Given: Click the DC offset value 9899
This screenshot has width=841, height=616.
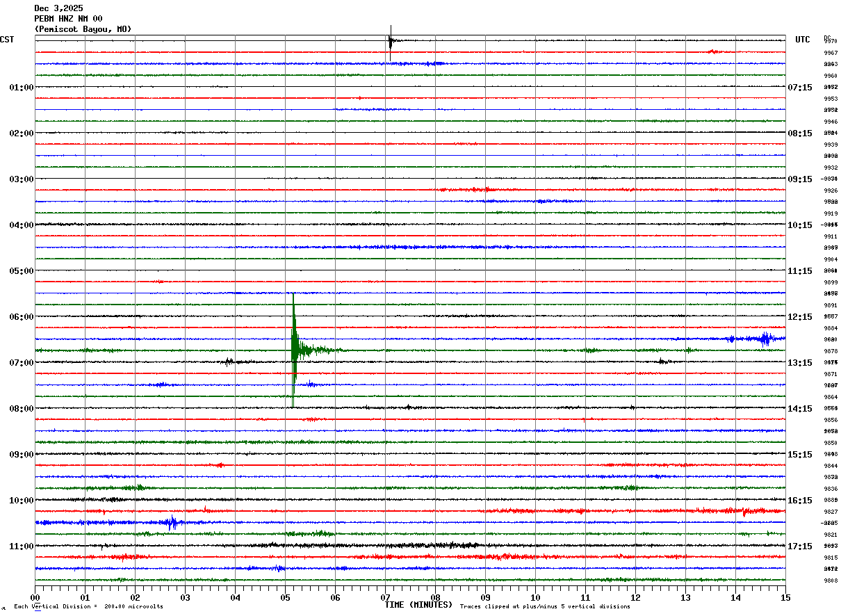Looking at the screenshot, I should pyautogui.click(x=830, y=282).
